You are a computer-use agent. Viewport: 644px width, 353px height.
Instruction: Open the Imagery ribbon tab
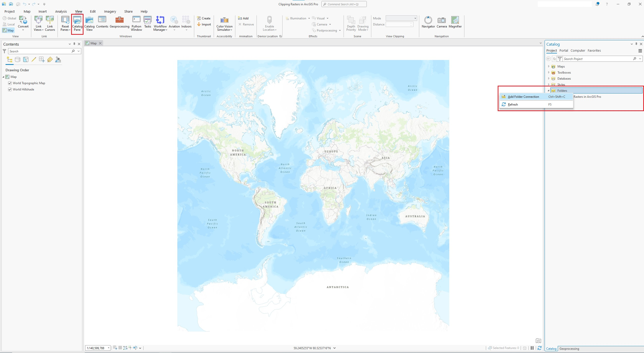110,11
